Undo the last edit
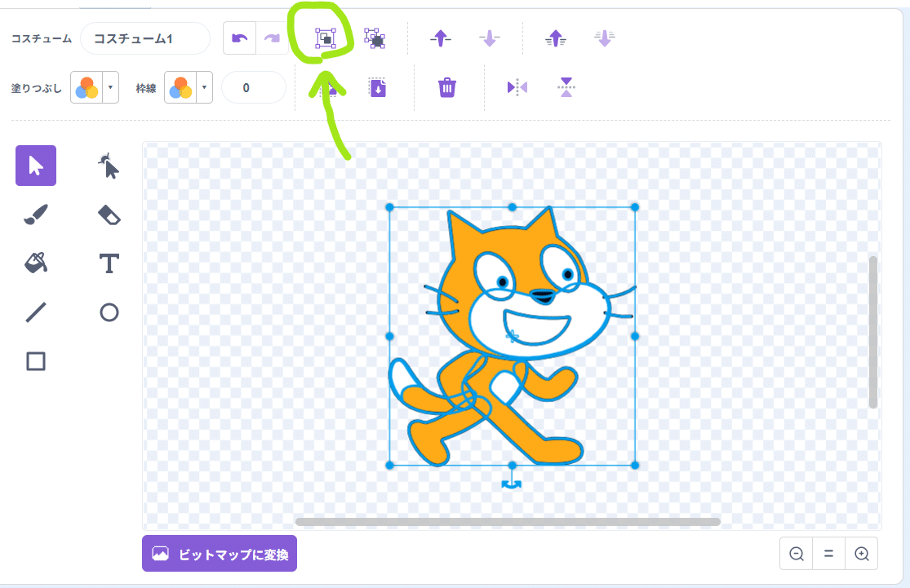Screen dimensions: 910x588 (239, 37)
